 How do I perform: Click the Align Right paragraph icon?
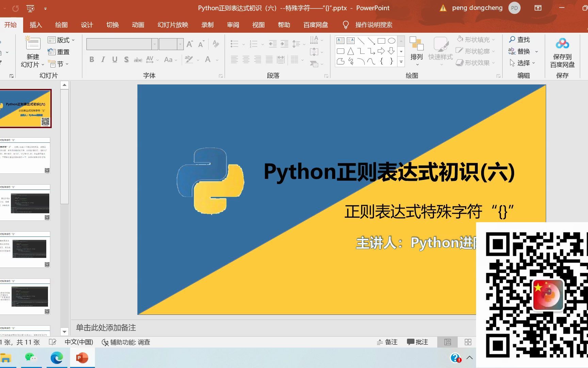[258, 60]
